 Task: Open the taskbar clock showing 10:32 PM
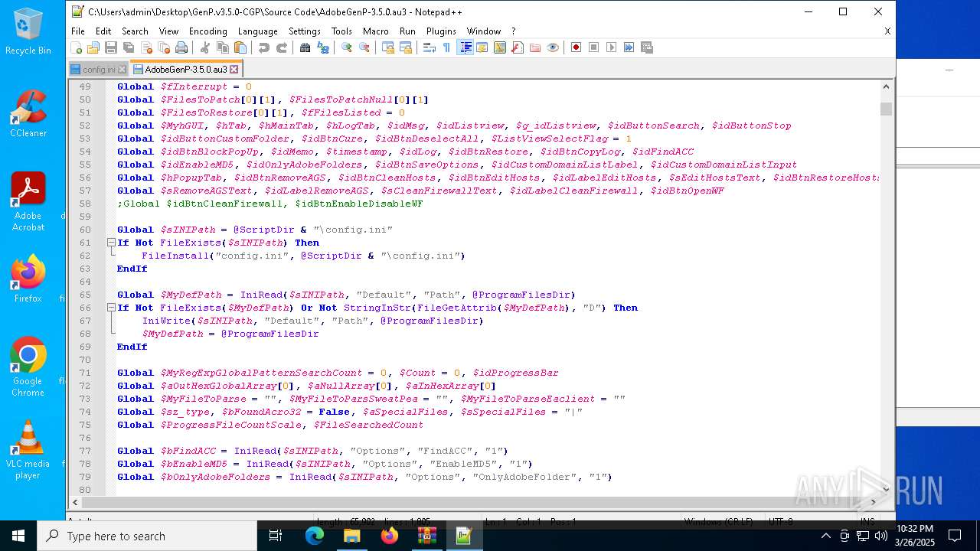pos(914,536)
